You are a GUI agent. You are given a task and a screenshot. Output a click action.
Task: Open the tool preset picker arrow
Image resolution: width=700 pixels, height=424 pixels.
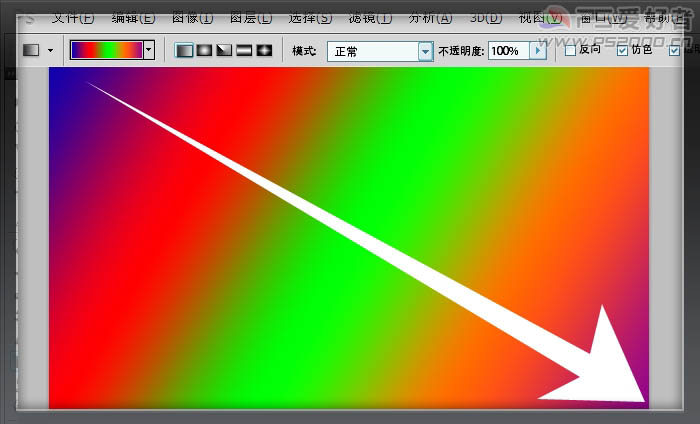pyautogui.click(x=50, y=50)
